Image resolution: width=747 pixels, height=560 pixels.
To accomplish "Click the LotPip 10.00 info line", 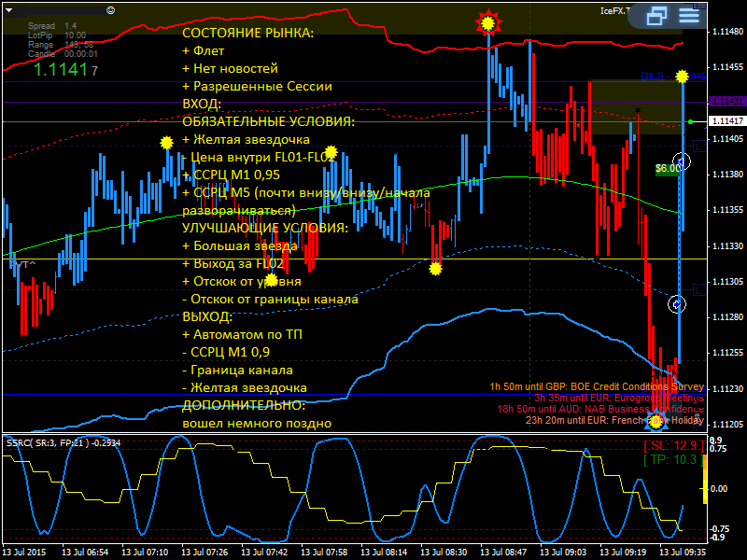I will point(57,35).
